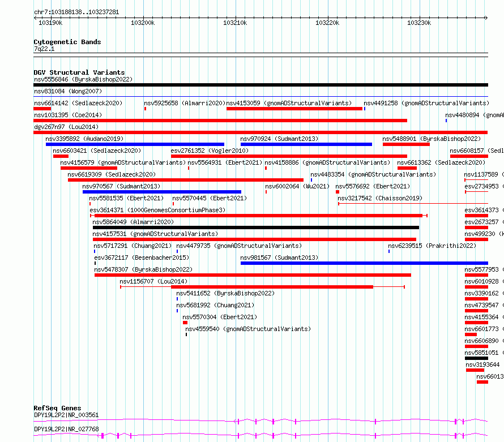Viewport: 504px width, 442px height.
Task: Select the red bar of nsv5478307
Action: (x=253, y=275)
